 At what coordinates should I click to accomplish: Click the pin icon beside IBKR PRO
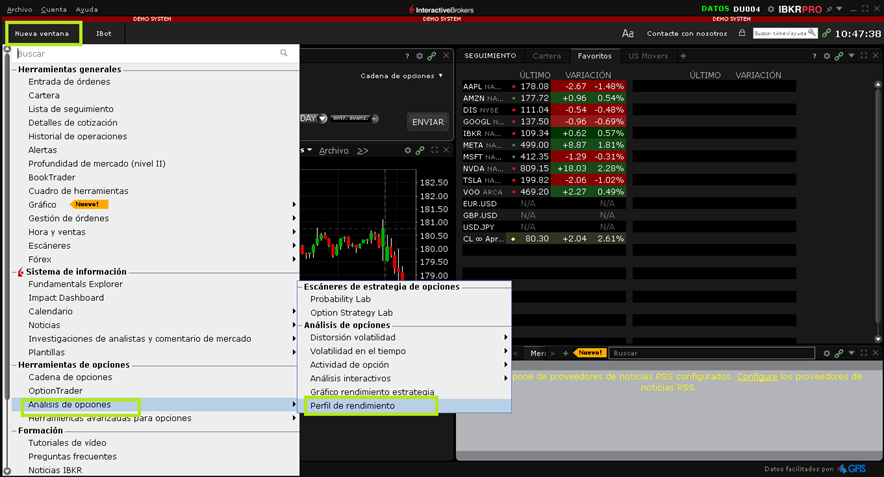click(831, 8)
